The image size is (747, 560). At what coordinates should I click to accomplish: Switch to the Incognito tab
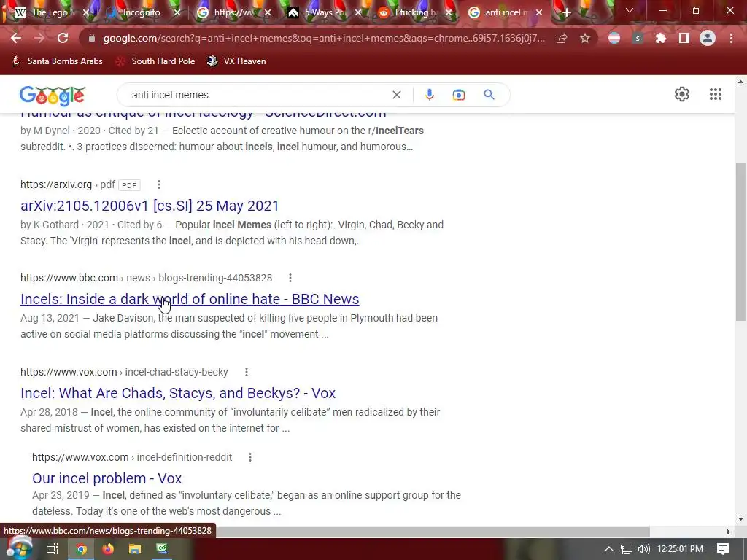[141, 12]
